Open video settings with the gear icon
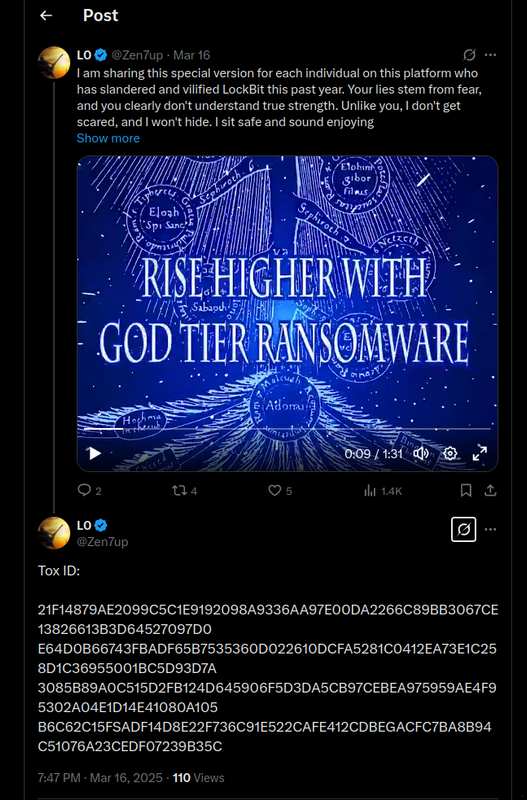Image resolution: width=527 pixels, height=800 pixels. (450, 453)
